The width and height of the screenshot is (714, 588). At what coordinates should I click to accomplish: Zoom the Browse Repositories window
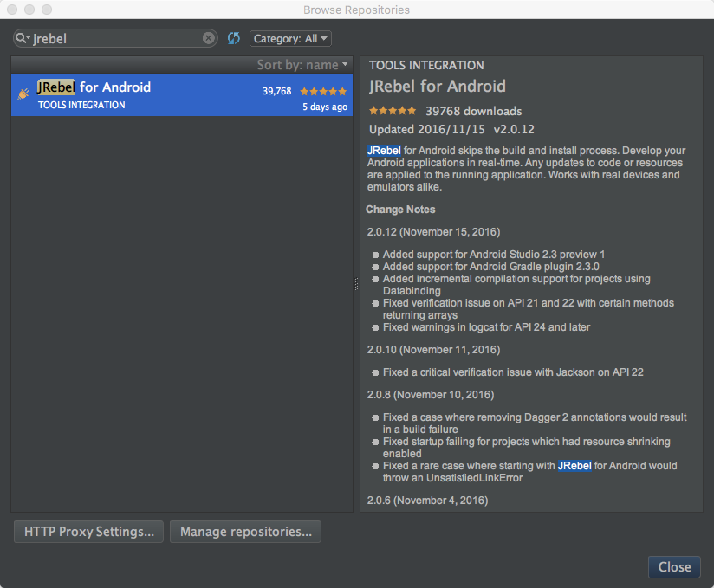click(48, 10)
